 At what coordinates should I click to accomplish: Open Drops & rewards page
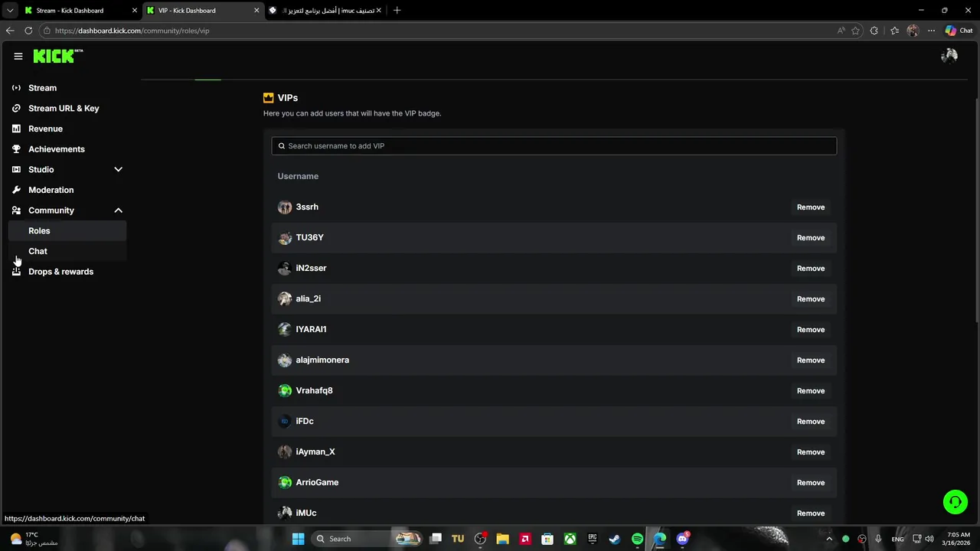click(x=67, y=272)
